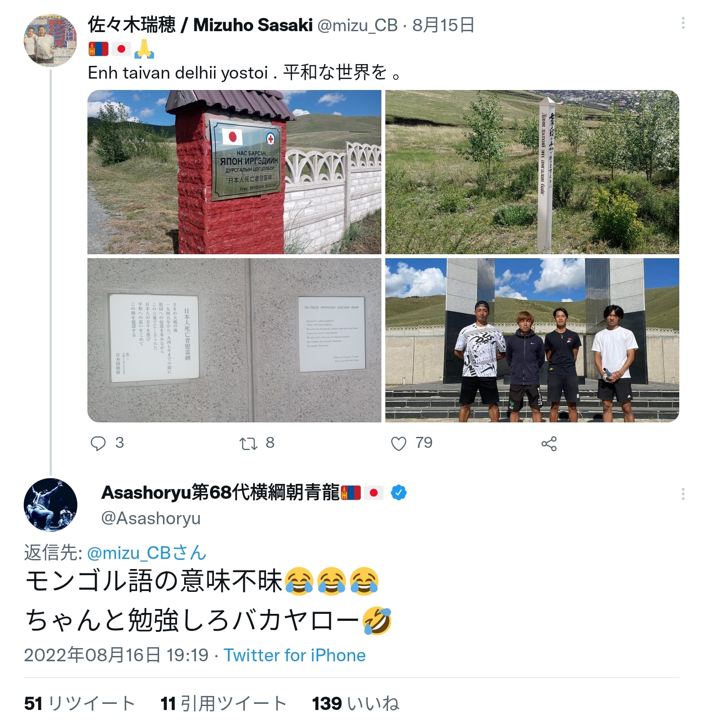
Task: Open the @Asashoryu handle
Action: 151,518
